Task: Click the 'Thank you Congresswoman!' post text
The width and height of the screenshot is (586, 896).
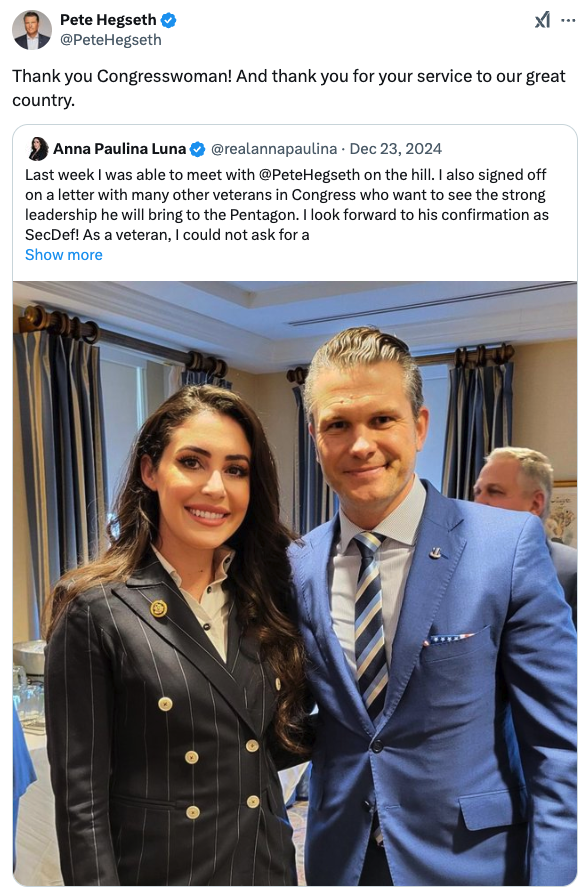Action: click(288, 88)
